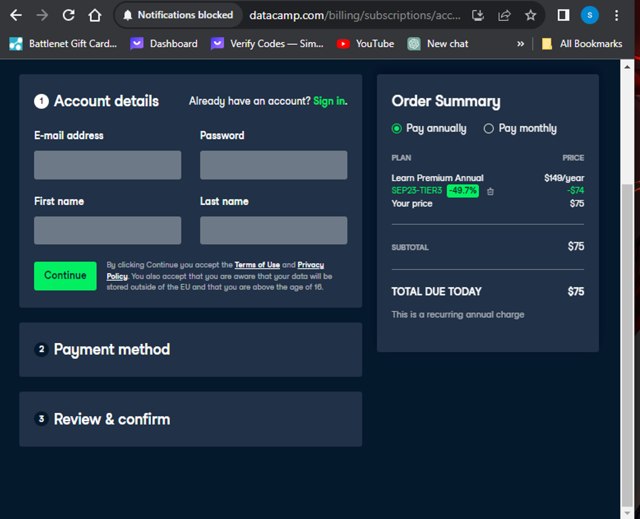The image size is (640, 519).
Task: Click the vertical scrollbar thumb
Action: pyautogui.click(x=627, y=345)
